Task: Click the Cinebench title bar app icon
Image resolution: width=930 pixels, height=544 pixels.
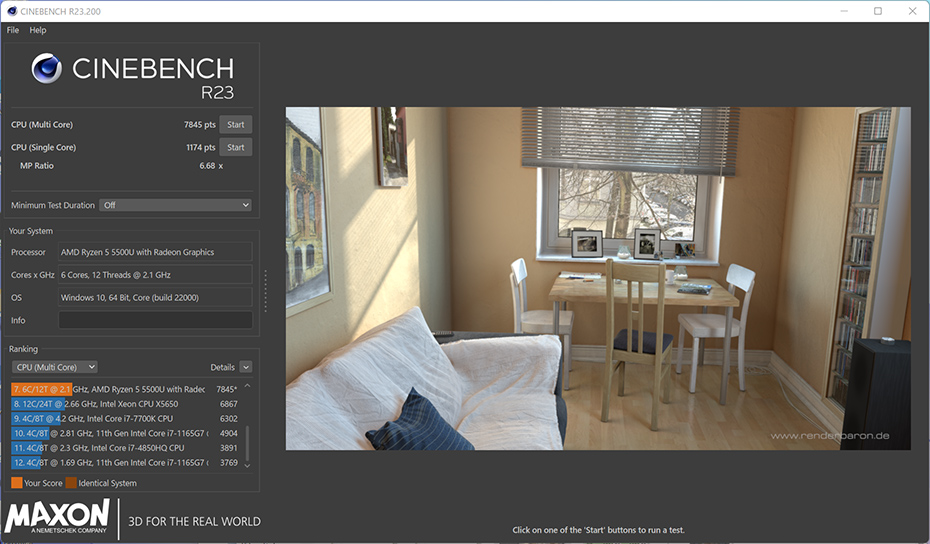Action: (x=11, y=11)
